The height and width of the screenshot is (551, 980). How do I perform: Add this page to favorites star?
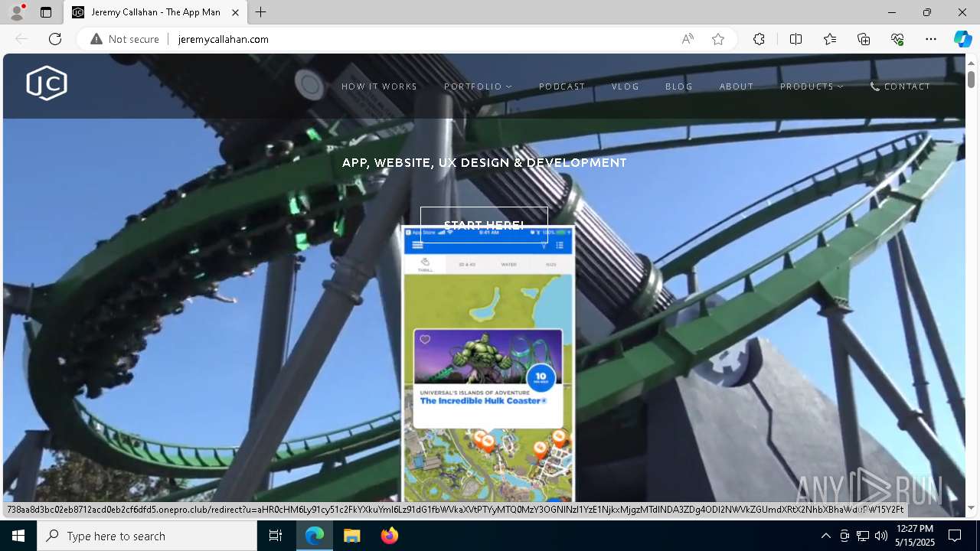pyautogui.click(x=718, y=39)
